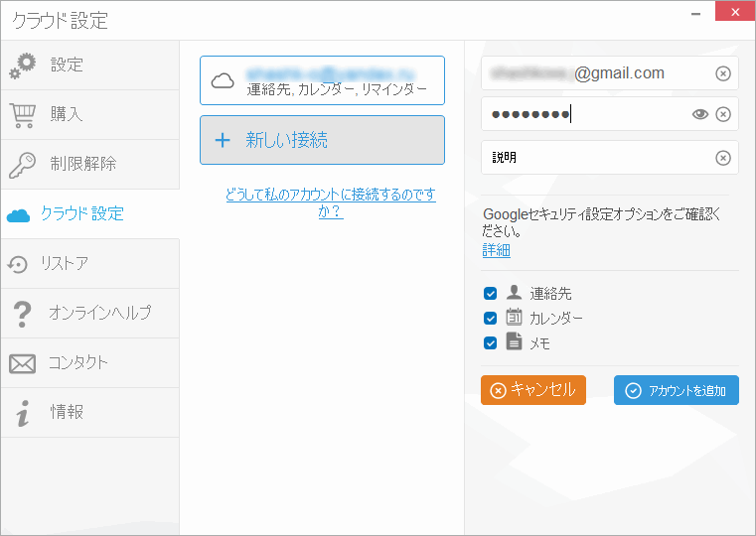
Task: Click the plus icon in 新しい接続
Action: coord(223,140)
